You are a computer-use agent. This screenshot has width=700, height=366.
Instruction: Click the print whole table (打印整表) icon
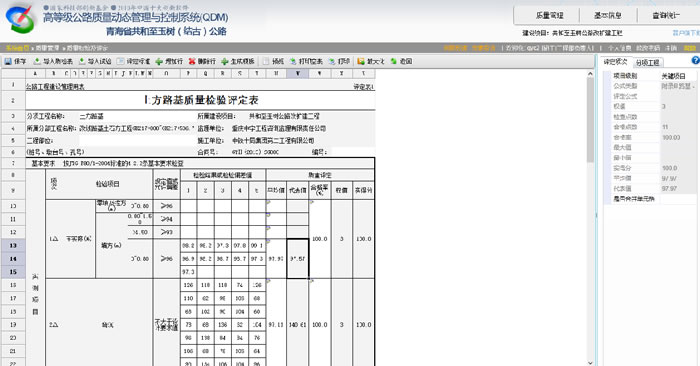[293, 61]
